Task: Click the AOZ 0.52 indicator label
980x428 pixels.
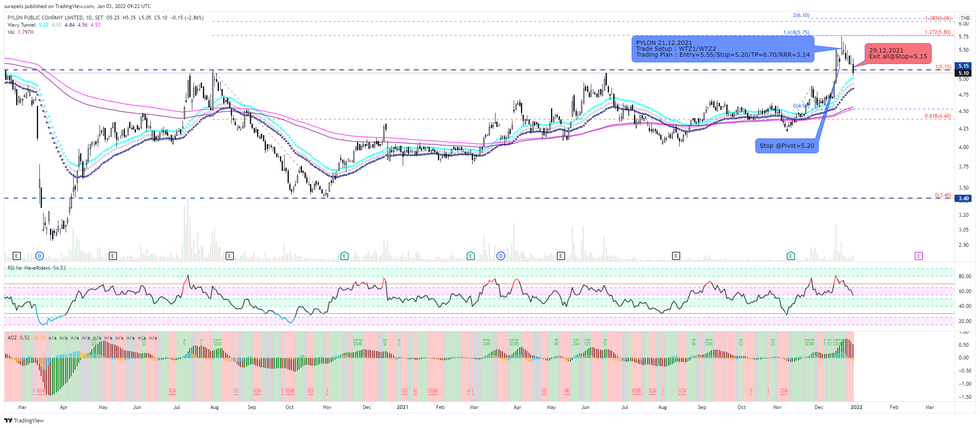Action: tap(19, 338)
